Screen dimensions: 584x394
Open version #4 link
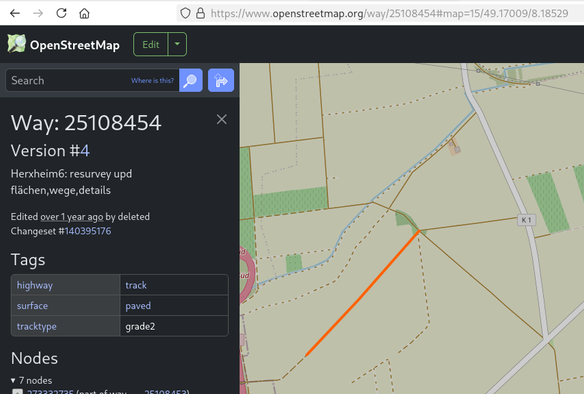point(85,151)
